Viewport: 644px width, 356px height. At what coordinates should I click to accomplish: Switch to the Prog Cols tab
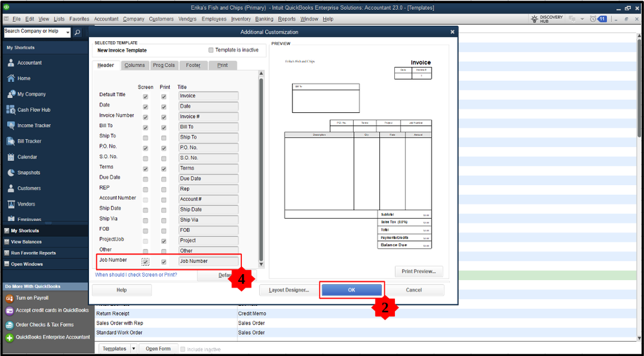coord(164,65)
